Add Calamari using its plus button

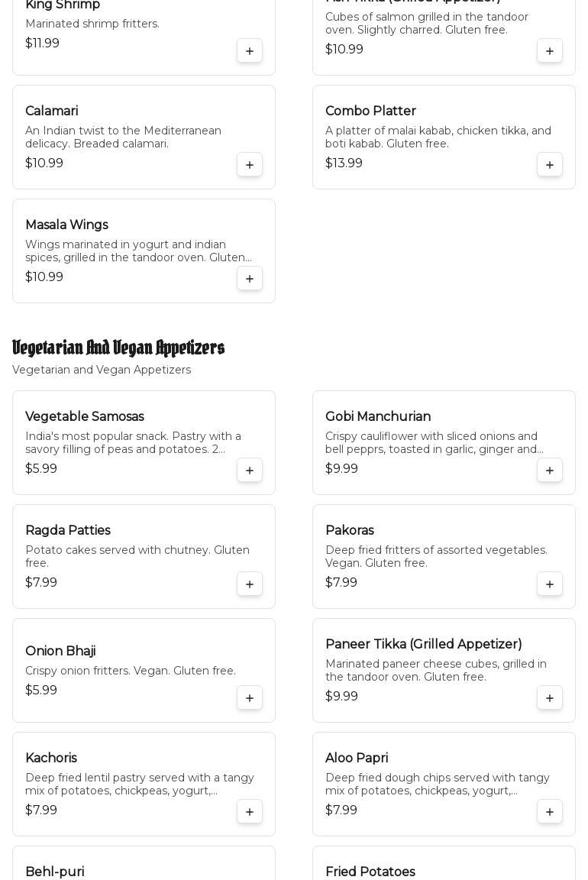pyautogui.click(x=250, y=165)
